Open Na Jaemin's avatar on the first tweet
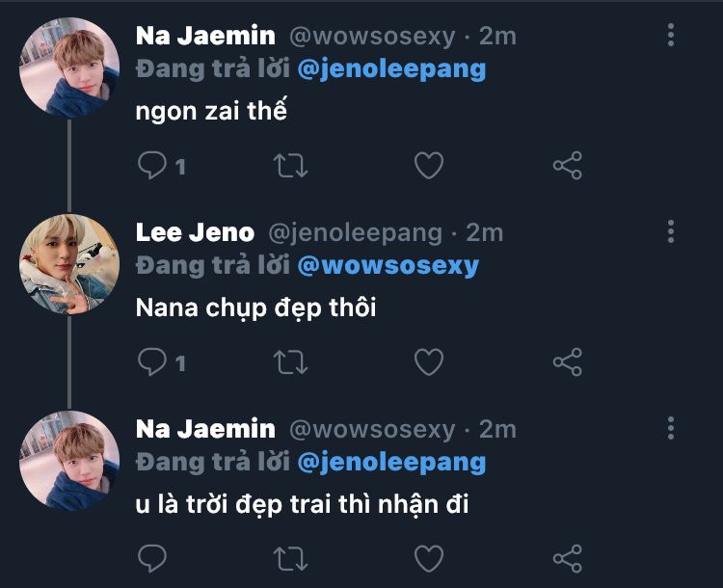Viewport: 723px width, 588px height. (x=69, y=67)
